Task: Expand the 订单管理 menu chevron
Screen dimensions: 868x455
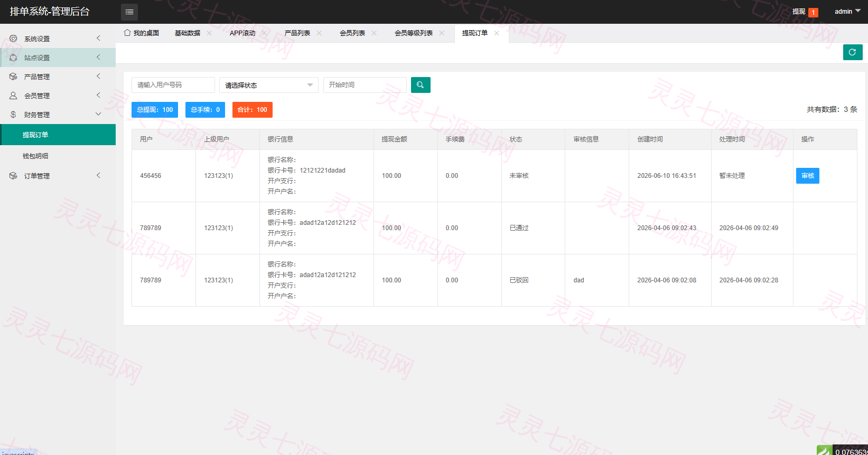Action: [x=98, y=175]
